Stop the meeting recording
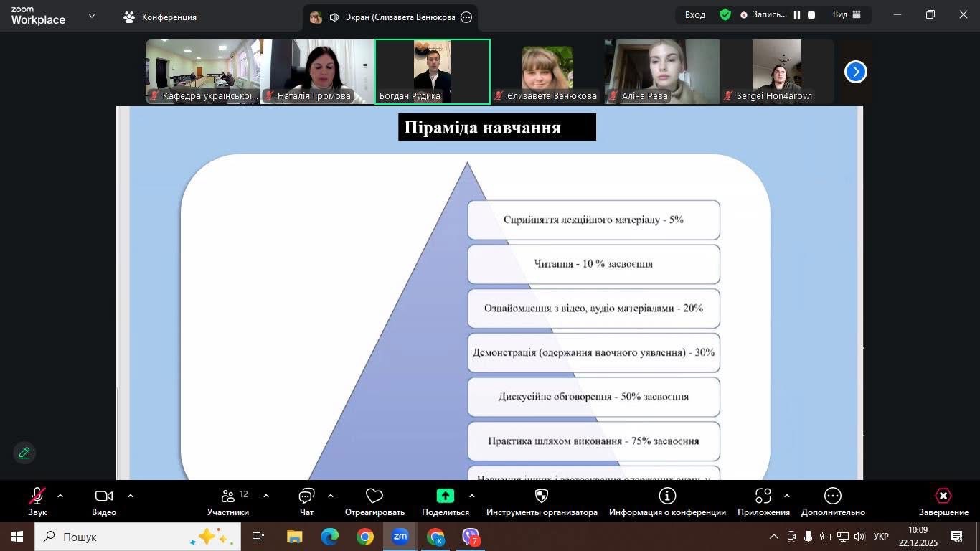Viewport: 980px width, 551px height. pyautogui.click(x=811, y=15)
